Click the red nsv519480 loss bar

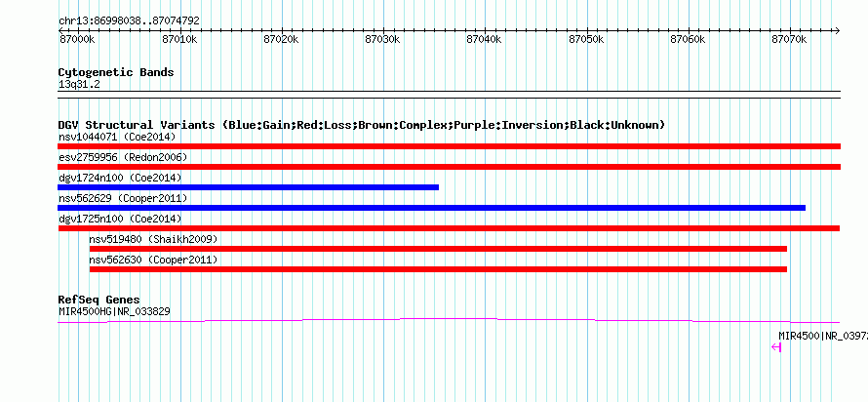(438, 249)
